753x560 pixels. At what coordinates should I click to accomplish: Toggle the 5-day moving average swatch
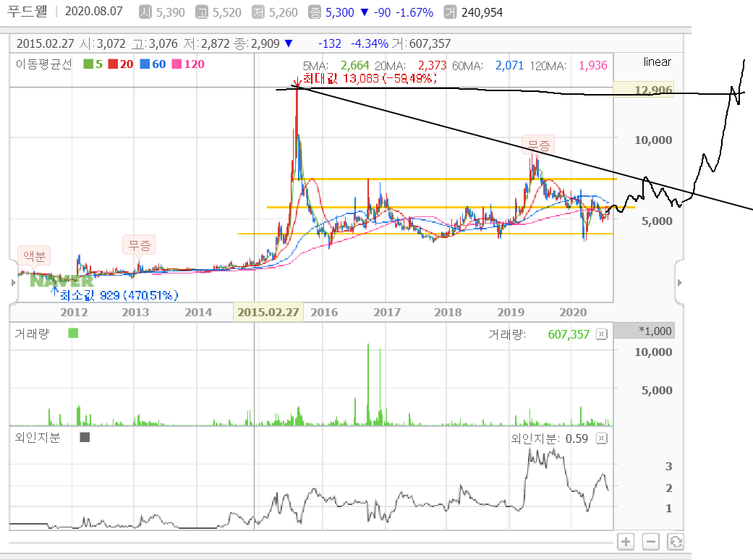tap(88, 64)
